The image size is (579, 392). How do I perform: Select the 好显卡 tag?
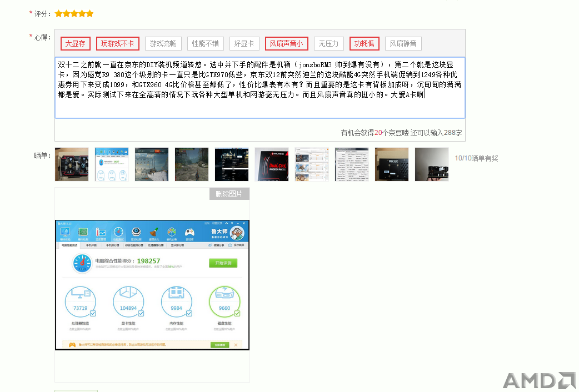(244, 43)
